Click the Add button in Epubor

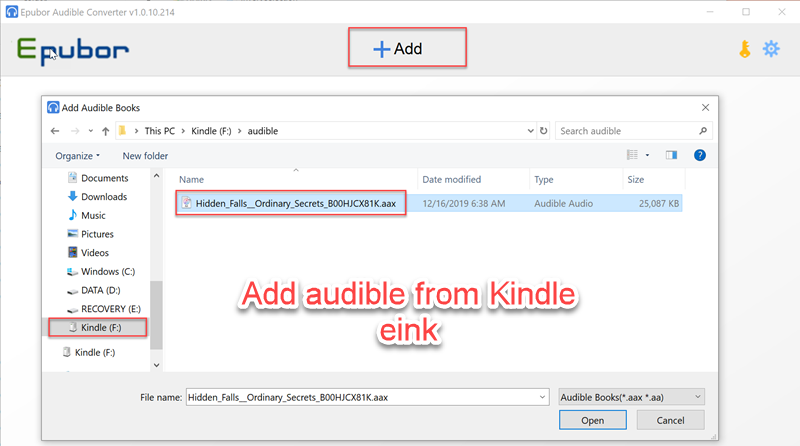407,47
